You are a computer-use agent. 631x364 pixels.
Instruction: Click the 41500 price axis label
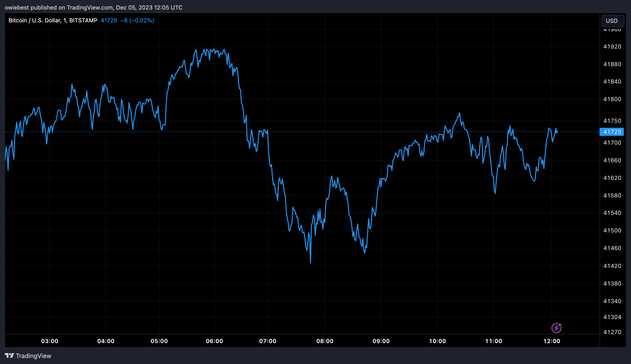(612, 231)
